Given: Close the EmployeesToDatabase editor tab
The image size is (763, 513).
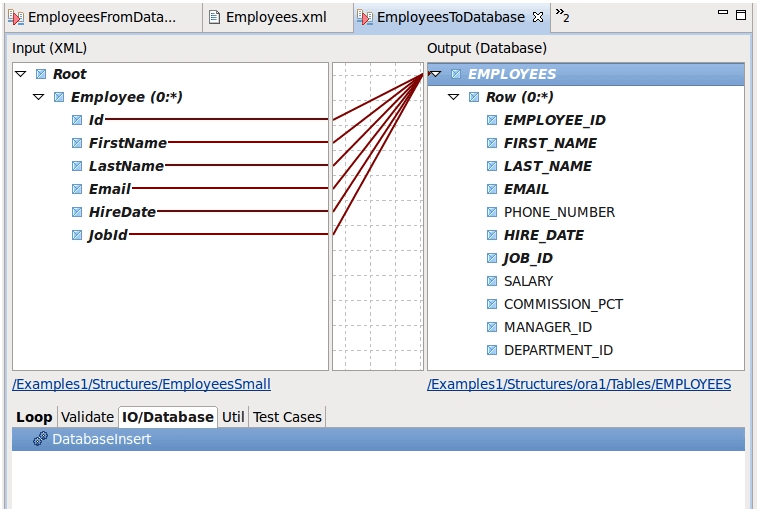Looking at the screenshot, I should 537,17.
